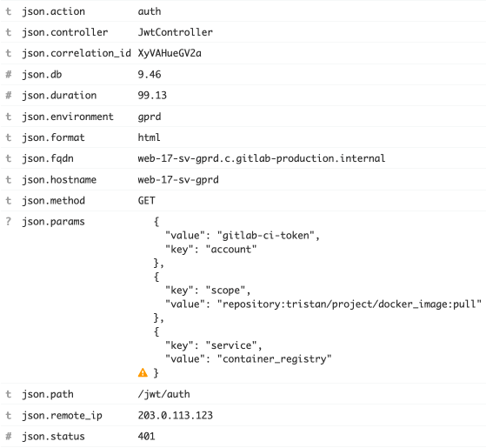Click the type icon beside json.status

[x=9, y=436]
